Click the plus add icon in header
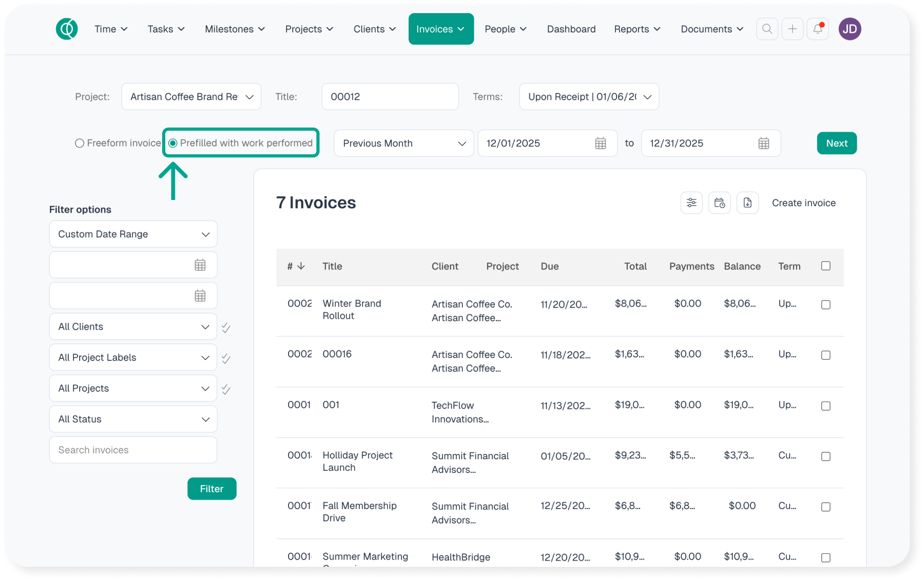Image resolution: width=924 pixels, height=581 pixels. click(x=792, y=29)
